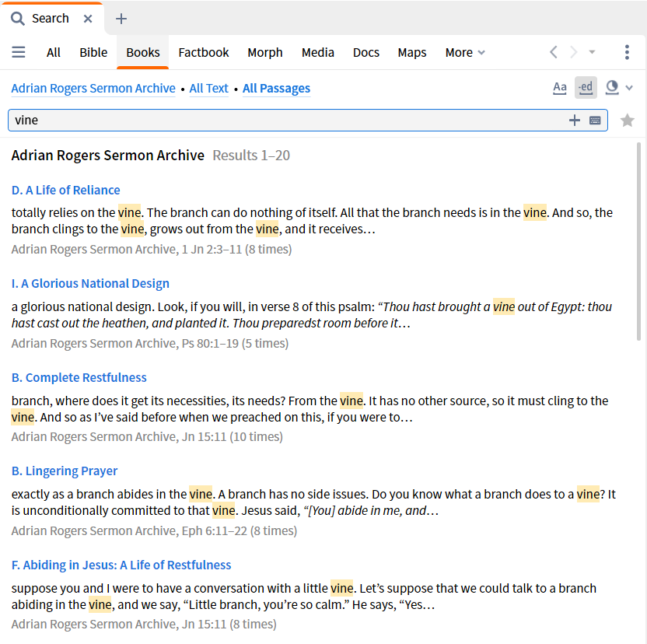Expand the More dropdown menu
Image resolution: width=647 pixels, height=644 pixels.
point(465,52)
